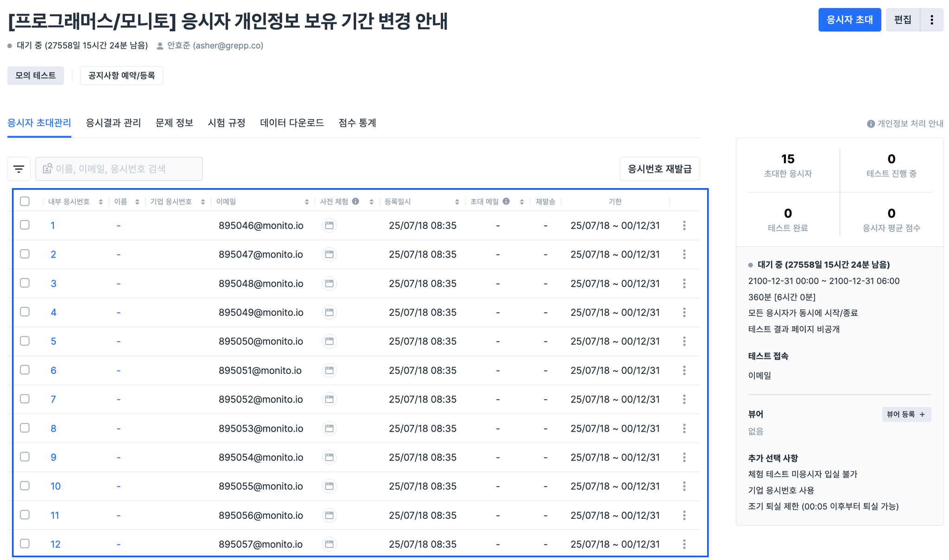Screen dimensions: 949x560
Task: Open row actions menu for applicant 5
Action: pos(684,341)
